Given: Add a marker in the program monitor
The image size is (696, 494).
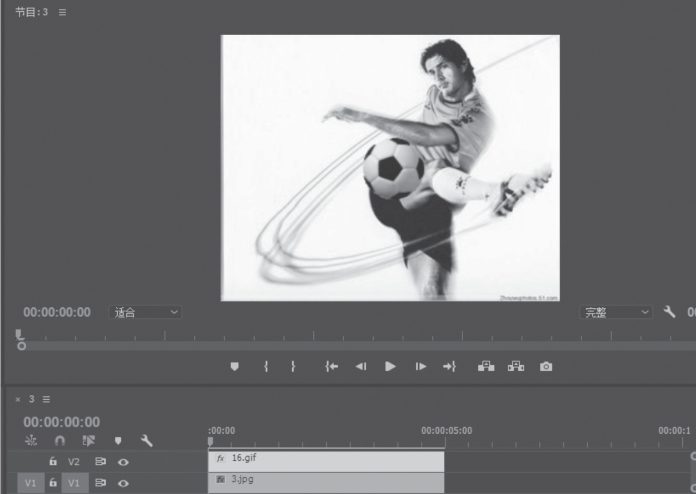Looking at the screenshot, I should [235, 367].
